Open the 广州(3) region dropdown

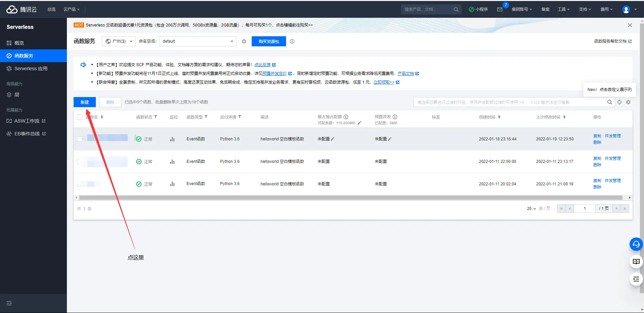(119, 41)
